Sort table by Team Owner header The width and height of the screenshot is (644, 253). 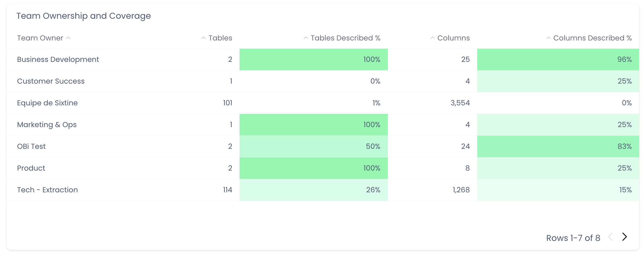click(40, 38)
